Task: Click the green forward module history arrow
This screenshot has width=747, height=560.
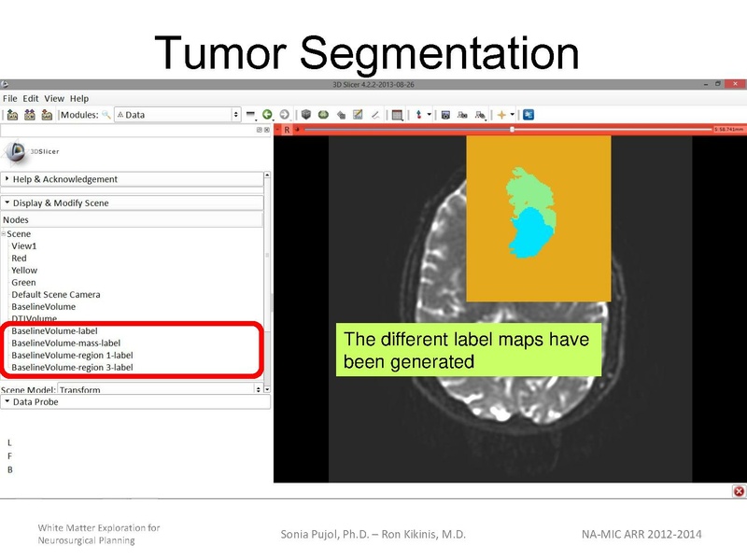Action: point(284,115)
